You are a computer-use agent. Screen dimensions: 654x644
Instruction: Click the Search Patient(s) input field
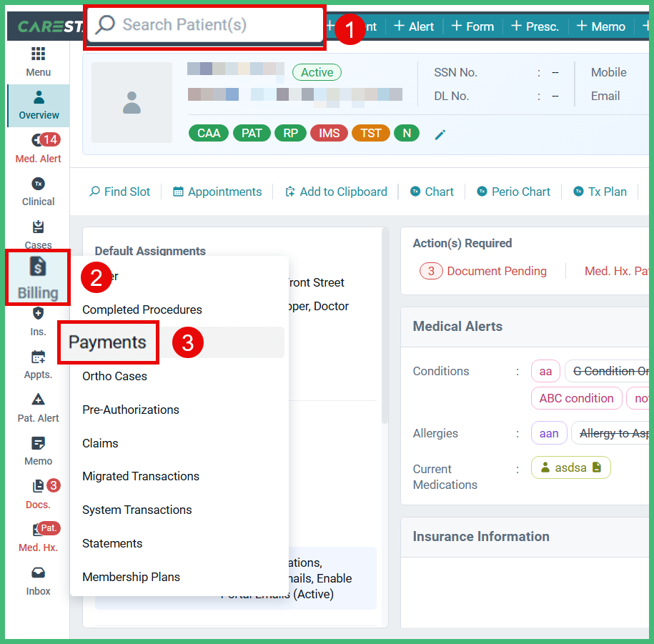205,26
